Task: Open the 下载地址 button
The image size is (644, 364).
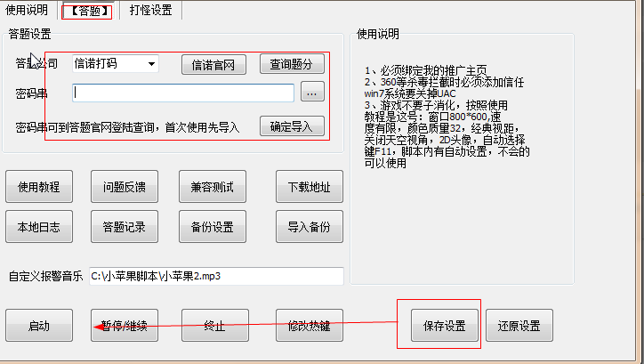Action: pos(310,187)
